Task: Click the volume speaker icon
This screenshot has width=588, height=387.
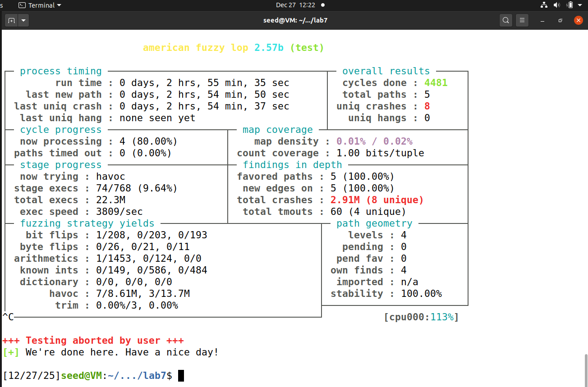Action: (x=556, y=5)
